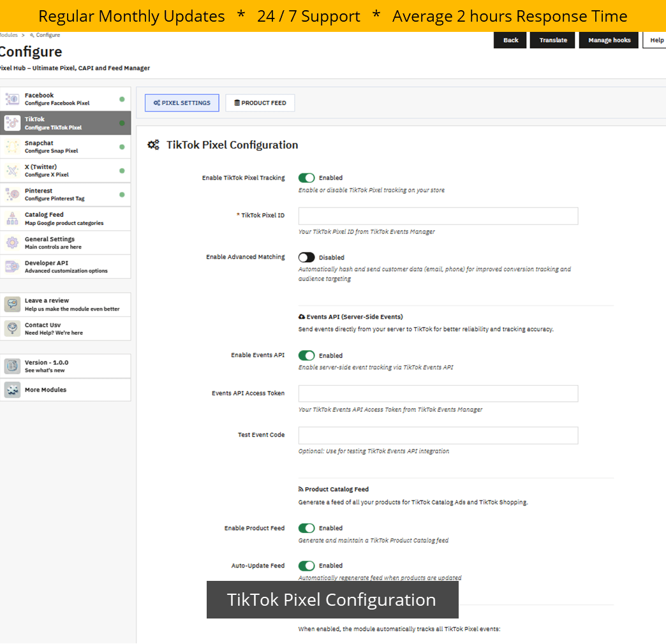
Task: Click the "Configure TikTok Pixel" subtitle text
Action: [x=53, y=128]
